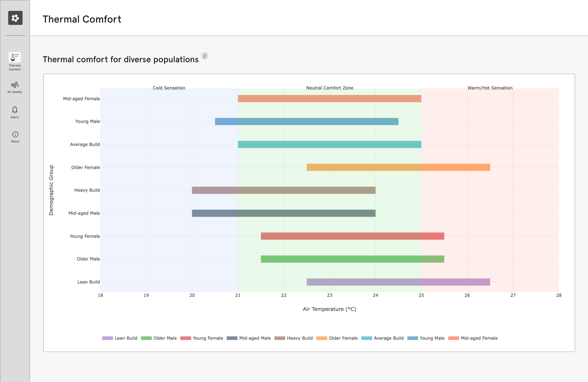Click the x-axis tick label 21
Screen dimensions: 588x382
coord(238,295)
